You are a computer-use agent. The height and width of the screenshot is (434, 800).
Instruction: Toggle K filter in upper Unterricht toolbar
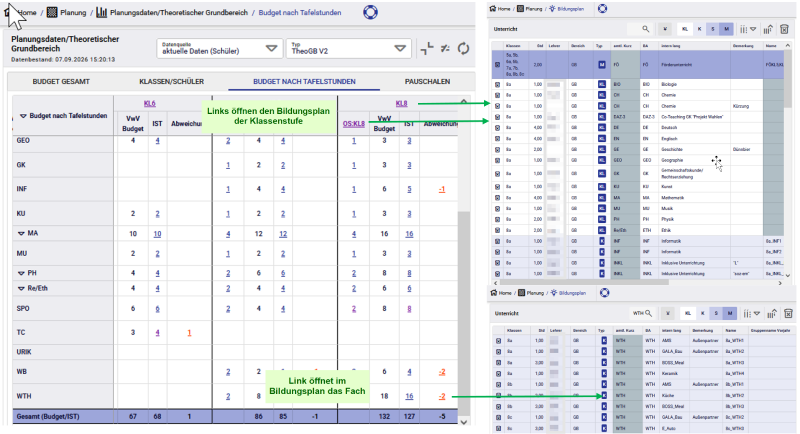(699, 29)
